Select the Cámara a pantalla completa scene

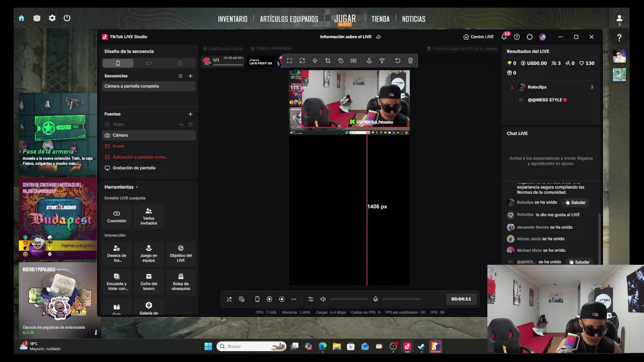click(x=148, y=86)
